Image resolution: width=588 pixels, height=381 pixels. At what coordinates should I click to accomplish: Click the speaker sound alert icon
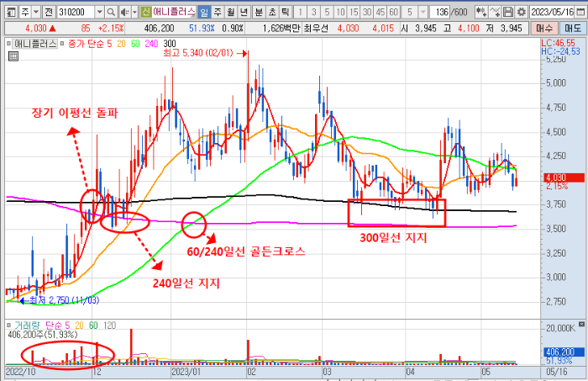[124, 13]
